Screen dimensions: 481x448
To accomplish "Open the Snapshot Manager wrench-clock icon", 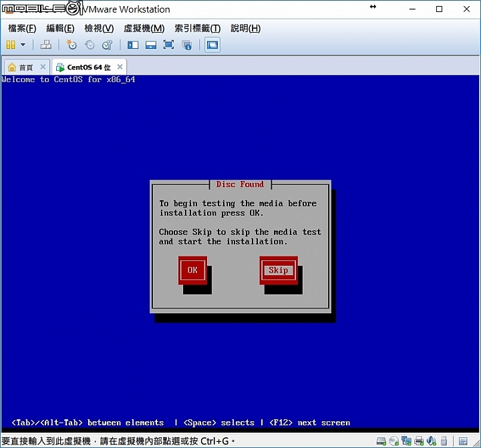I will tap(108, 45).
